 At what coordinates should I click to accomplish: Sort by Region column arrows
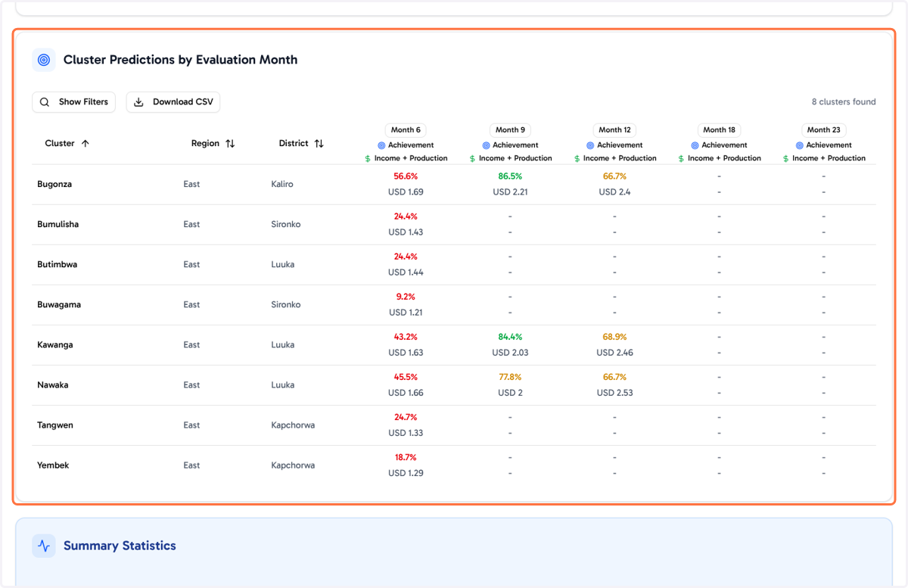230,143
